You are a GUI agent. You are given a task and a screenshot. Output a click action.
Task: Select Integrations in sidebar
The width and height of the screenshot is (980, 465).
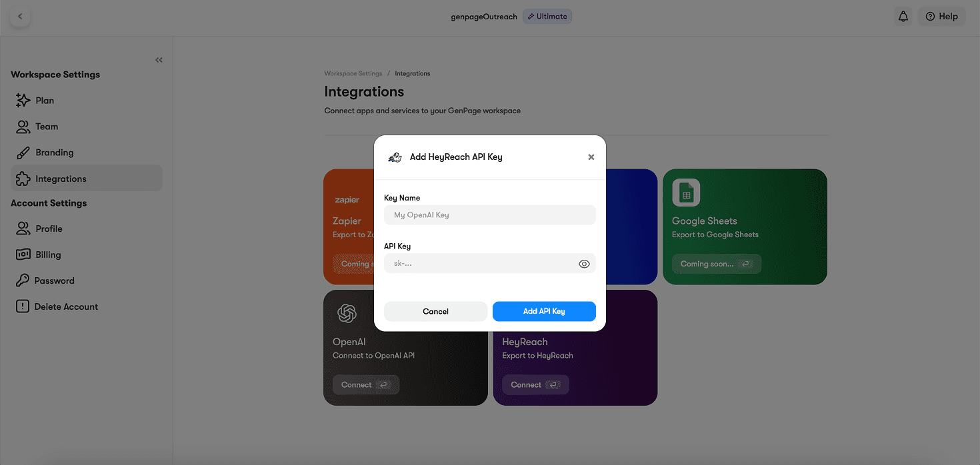pos(87,179)
